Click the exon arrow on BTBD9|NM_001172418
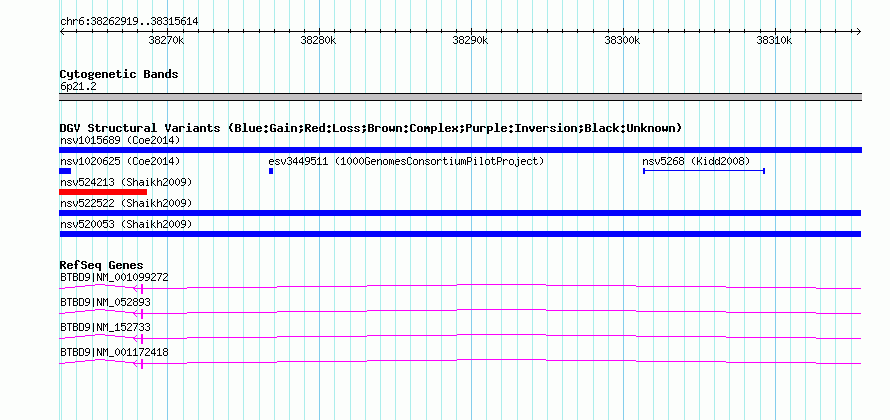 pos(138,364)
